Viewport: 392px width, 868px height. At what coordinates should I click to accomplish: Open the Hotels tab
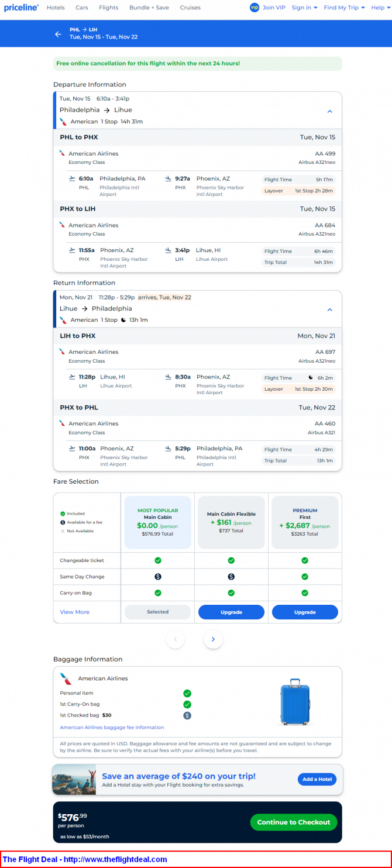(56, 8)
